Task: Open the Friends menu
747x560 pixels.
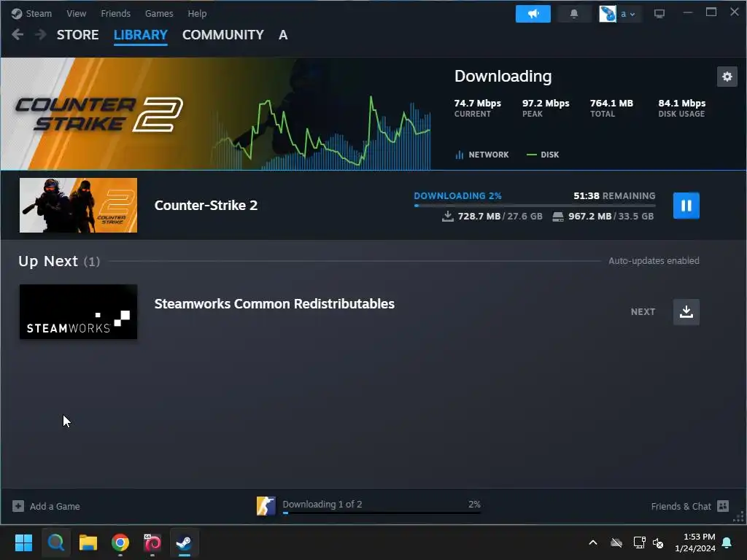Action: coord(115,13)
